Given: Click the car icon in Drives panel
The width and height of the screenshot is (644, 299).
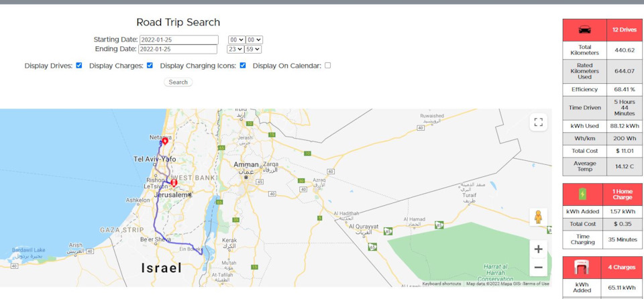Looking at the screenshot, I should pos(584,30).
